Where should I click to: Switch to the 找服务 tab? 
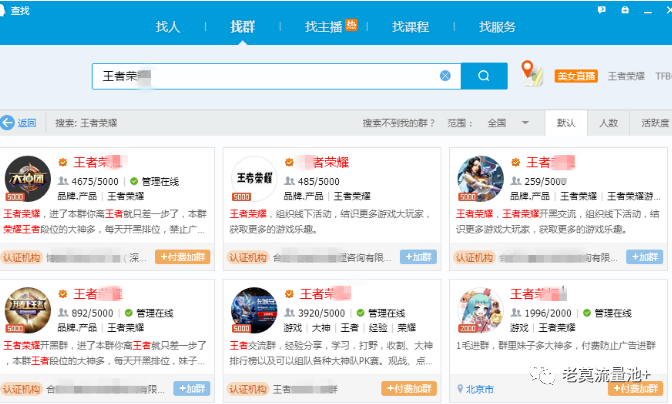click(x=497, y=27)
